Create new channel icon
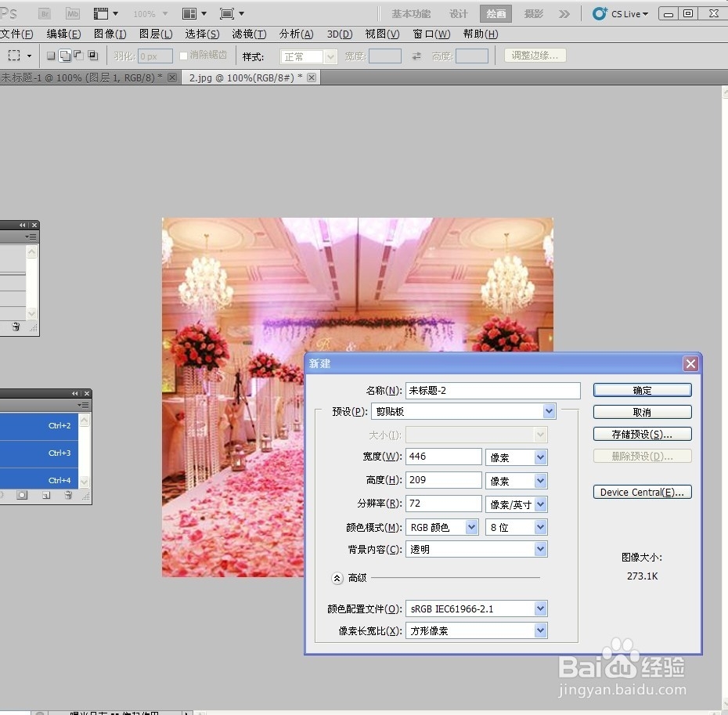This screenshot has width=728, height=715. (x=46, y=495)
